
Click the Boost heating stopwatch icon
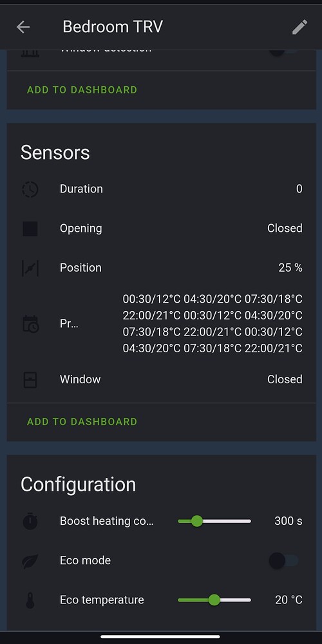pos(30,521)
